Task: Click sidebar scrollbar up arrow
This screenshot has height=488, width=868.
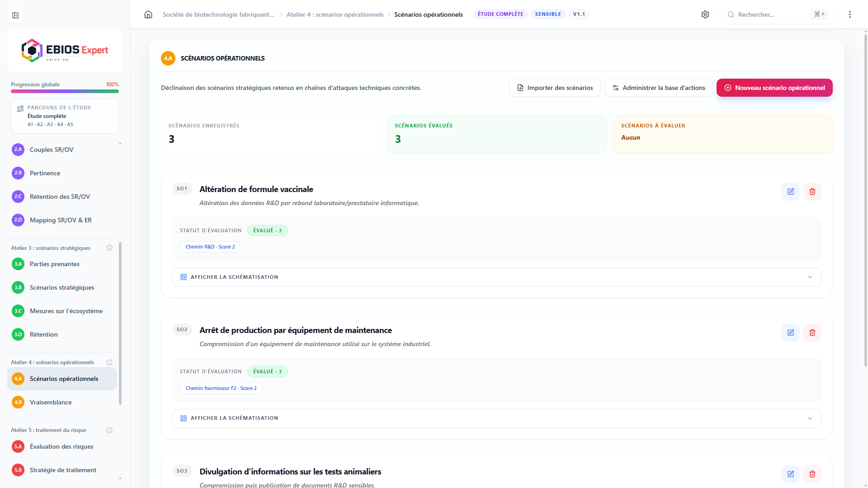Action: tap(120, 143)
